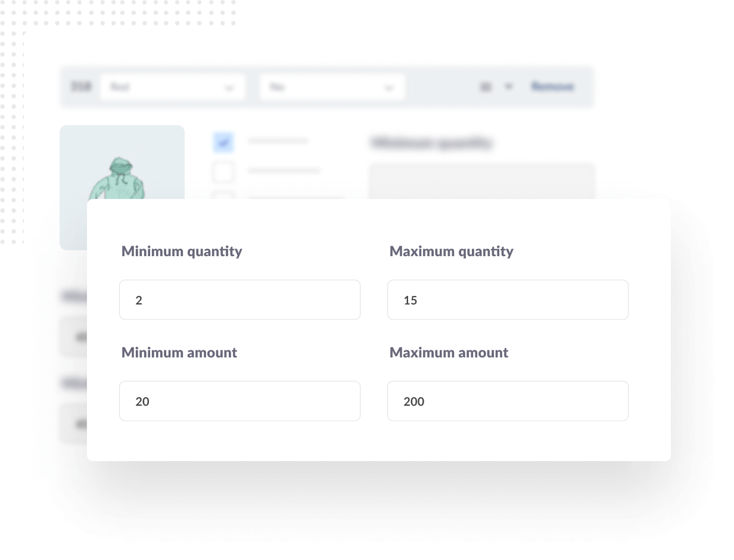Click the dropdown arrow inside the Red selector
Screen dimensions: 734x560
point(230,88)
